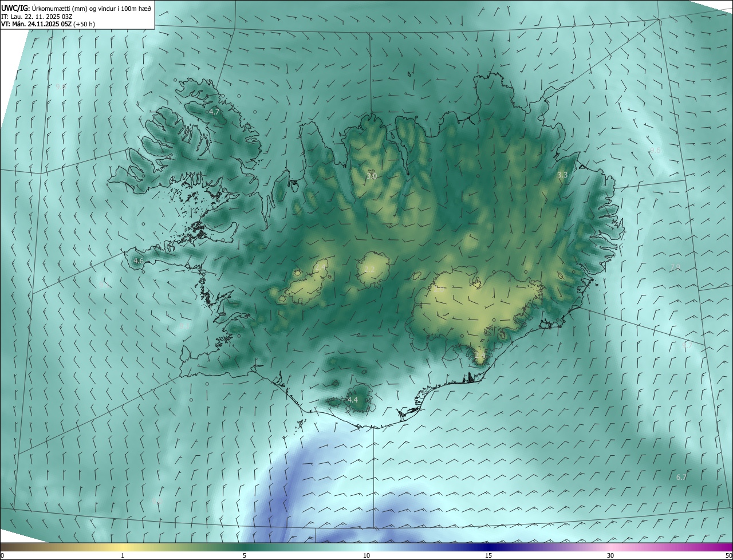Click the 3.0 value in the north
This screenshot has height=560, width=733.
coord(372,176)
